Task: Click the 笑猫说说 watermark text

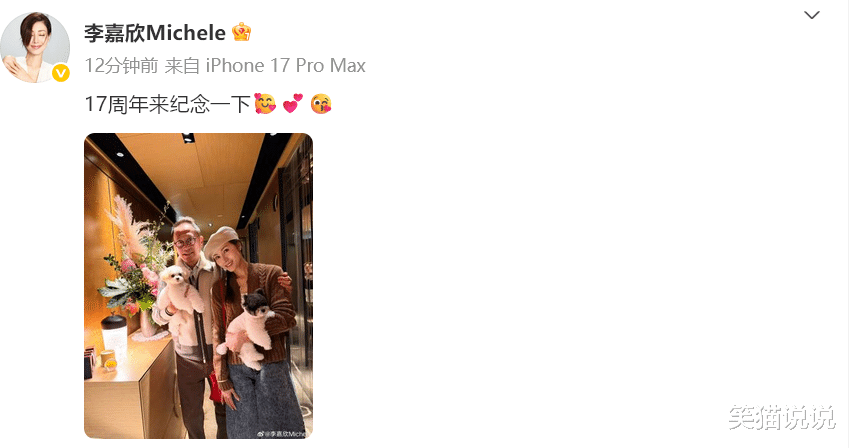Action: 781,417
